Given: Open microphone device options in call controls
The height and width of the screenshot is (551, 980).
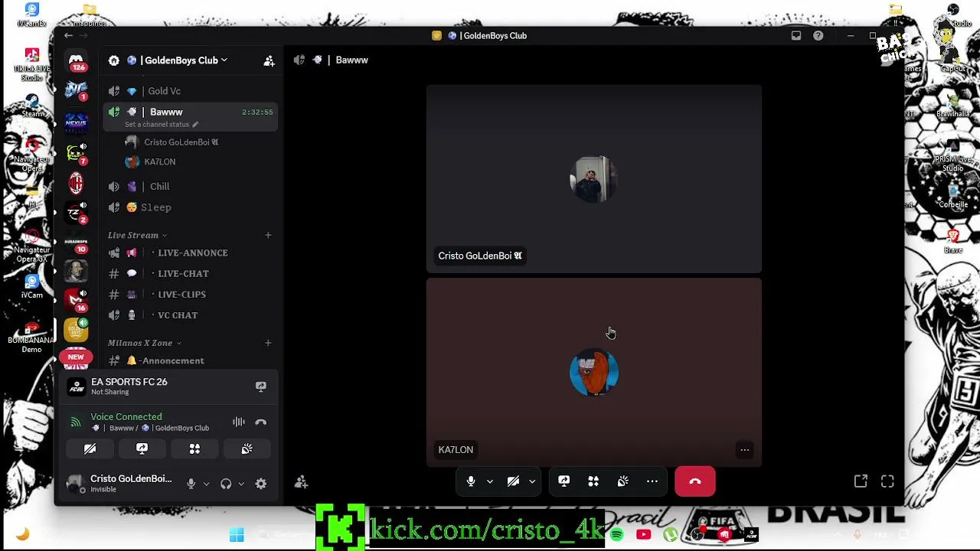Looking at the screenshot, I should pos(490,481).
